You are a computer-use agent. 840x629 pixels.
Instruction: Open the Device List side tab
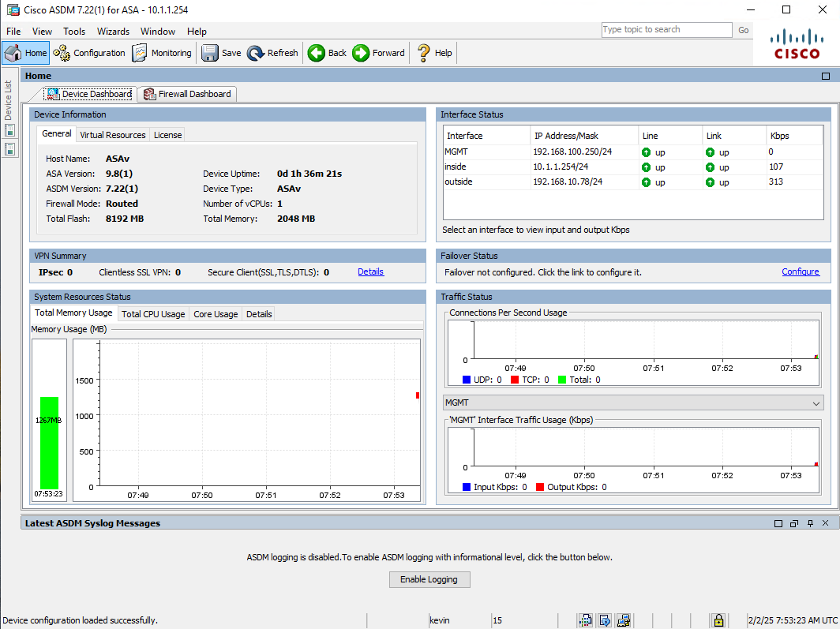8,100
